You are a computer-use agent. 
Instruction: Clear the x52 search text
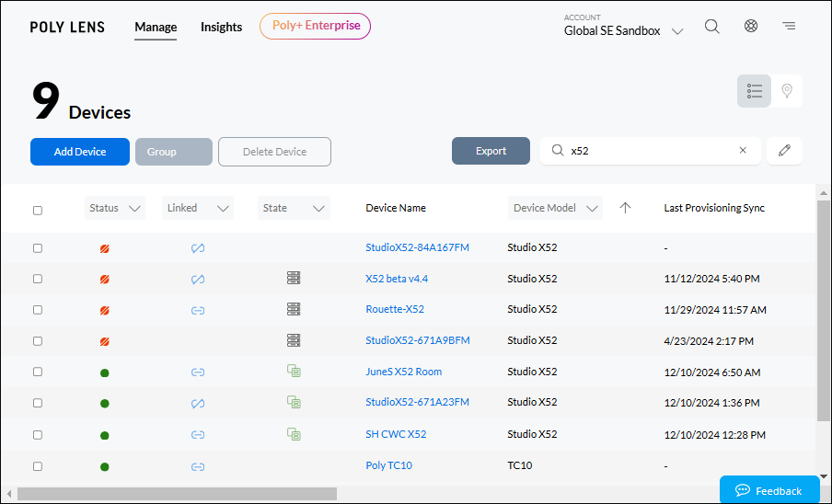pyautogui.click(x=743, y=151)
